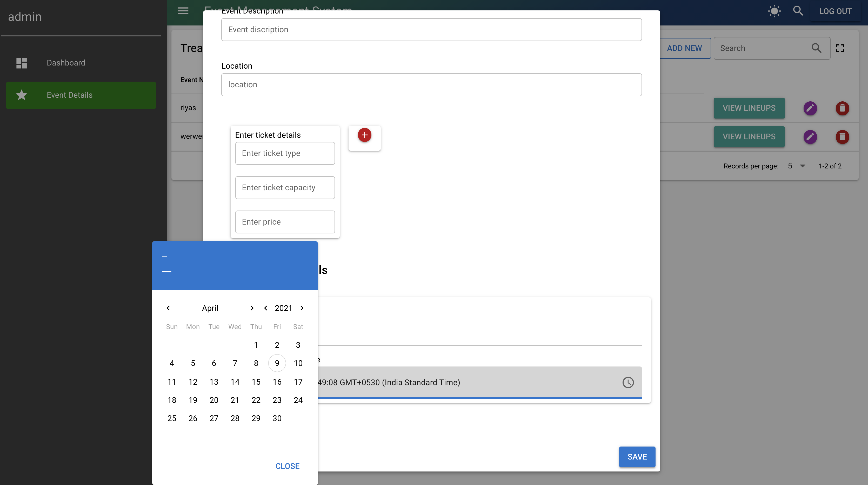Image resolution: width=868 pixels, height=485 pixels.
Task: Edit the werwer event with the pencil icon
Action: pyautogui.click(x=810, y=137)
